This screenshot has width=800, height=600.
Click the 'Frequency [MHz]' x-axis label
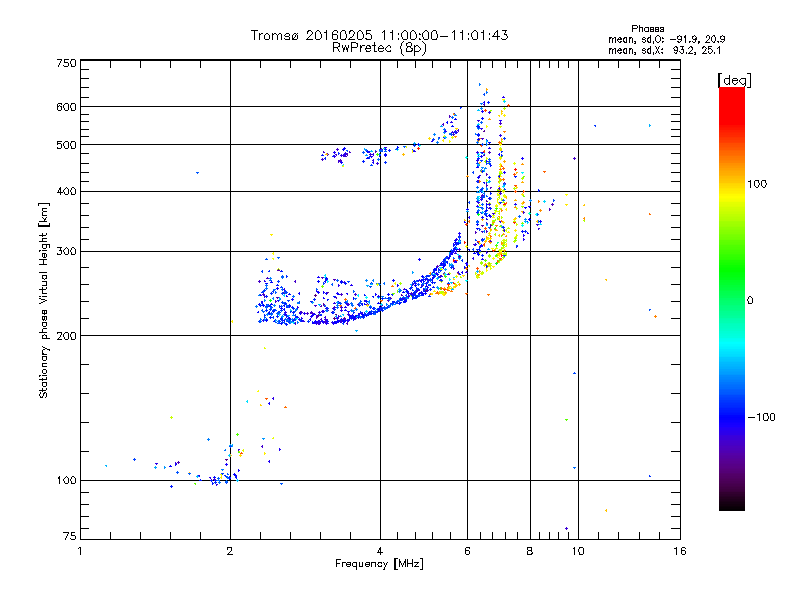379,564
